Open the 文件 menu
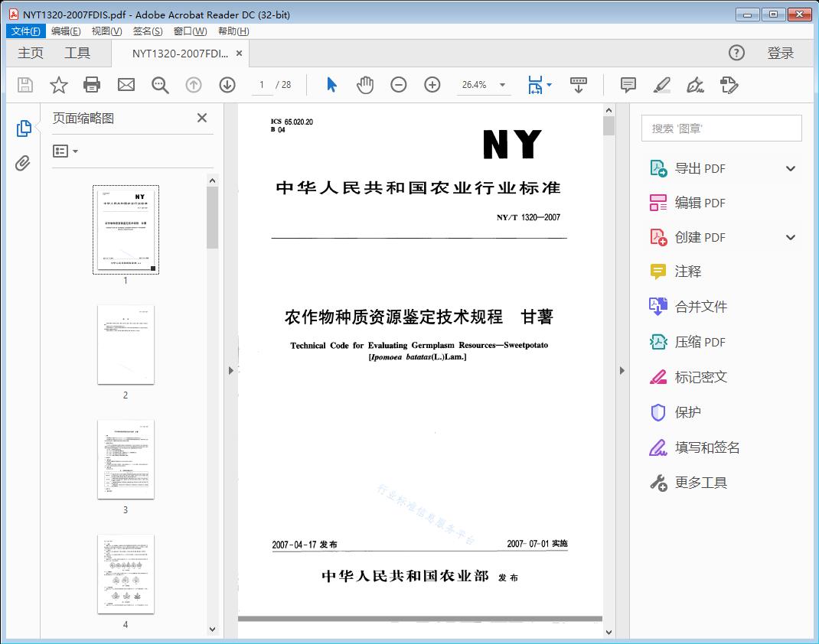This screenshot has width=819, height=644. tap(25, 31)
